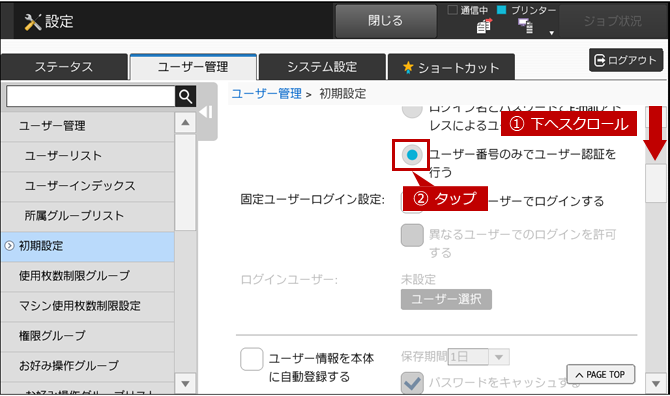Select ユーザー番号のみでユーザー認証を行う radio button
Viewport: 670px width, 396px height.
click(412, 155)
